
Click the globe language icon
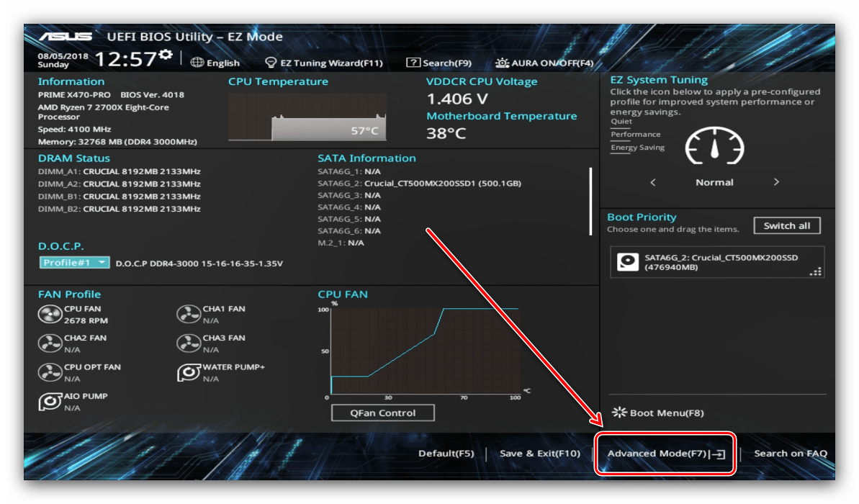[x=197, y=63]
